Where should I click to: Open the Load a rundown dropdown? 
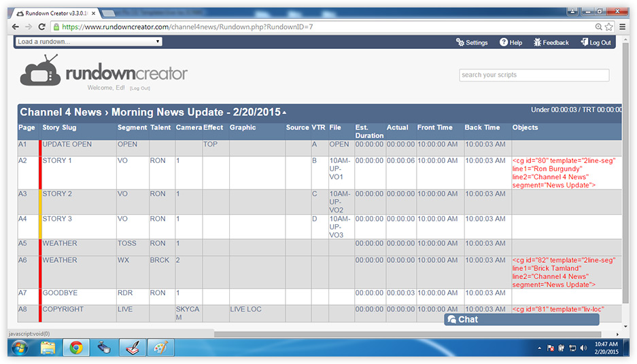[88, 41]
